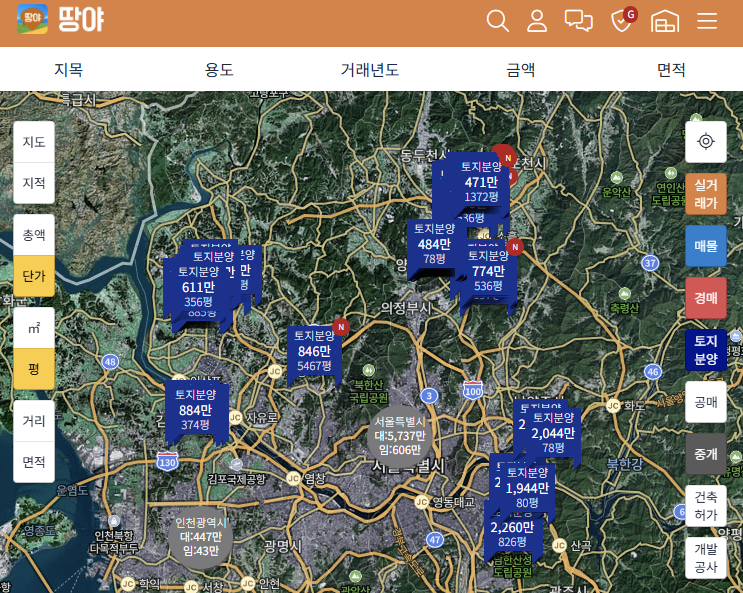Toggle the 개발공사 development layer
This screenshot has width=743, height=593.
pos(706,558)
